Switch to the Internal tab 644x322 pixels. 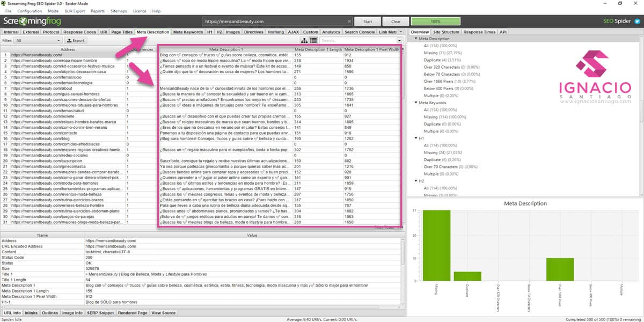(11, 32)
